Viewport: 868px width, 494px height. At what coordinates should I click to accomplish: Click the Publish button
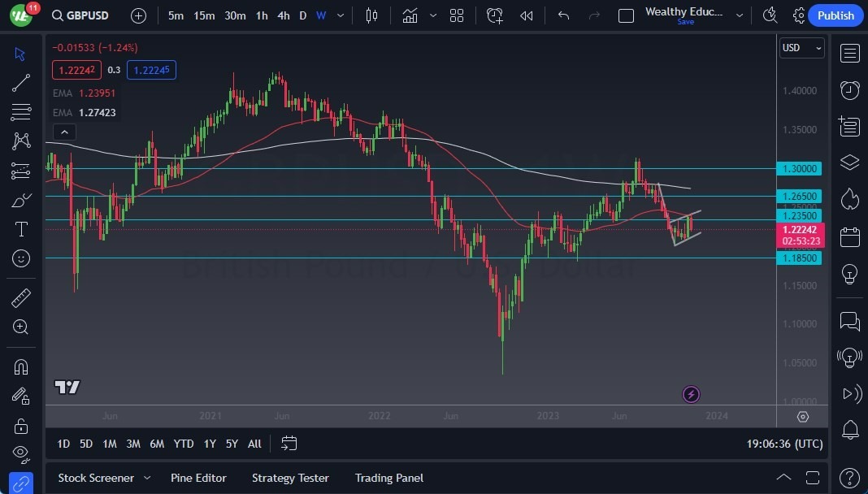pyautogui.click(x=835, y=15)
